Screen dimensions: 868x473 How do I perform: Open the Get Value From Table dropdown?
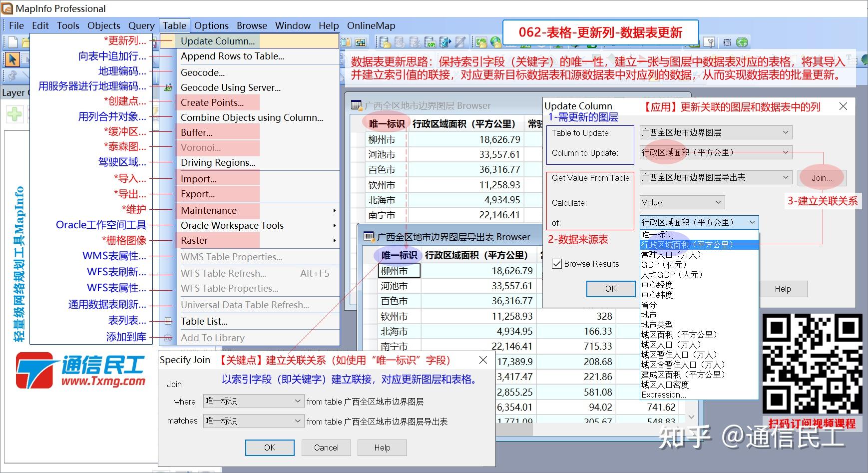coord(716,177)
